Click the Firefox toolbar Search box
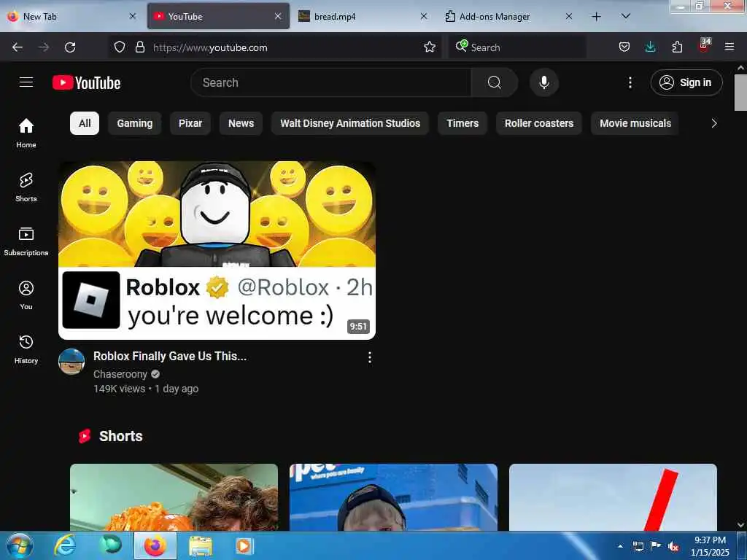747x560 pixels. click(x=517, y=47)
